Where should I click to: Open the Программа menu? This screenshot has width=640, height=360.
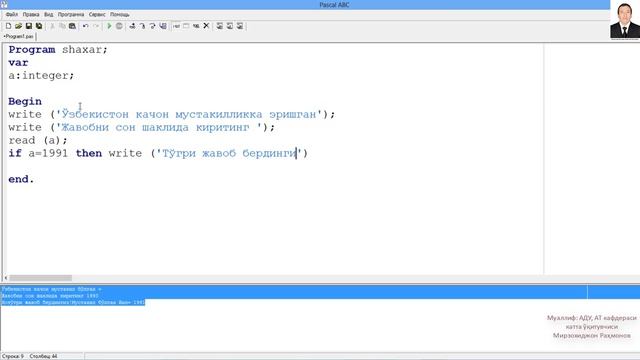[71, 14]
